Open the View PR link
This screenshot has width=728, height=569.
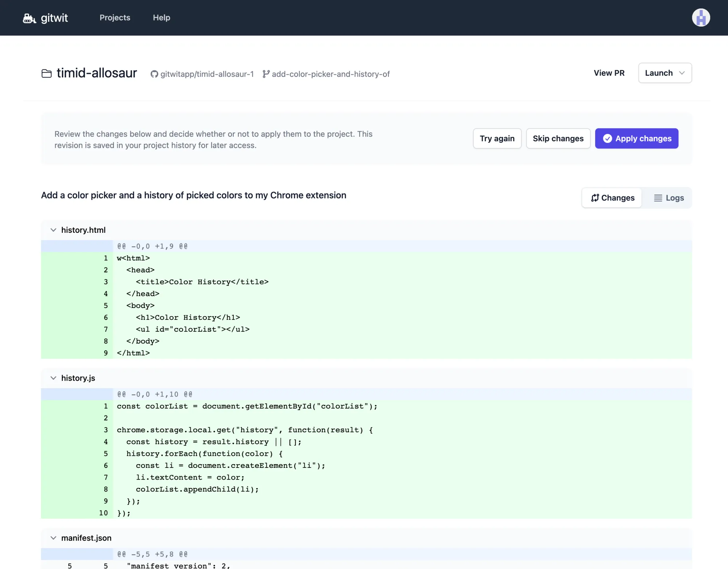tap(609, 73)
